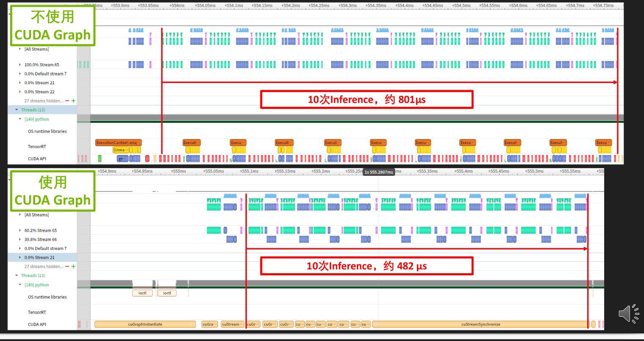Click green plus beside hidden streams, top panel
Image resolution: width=644 pixels, height=341 pixels.
[x=74, y=101]
